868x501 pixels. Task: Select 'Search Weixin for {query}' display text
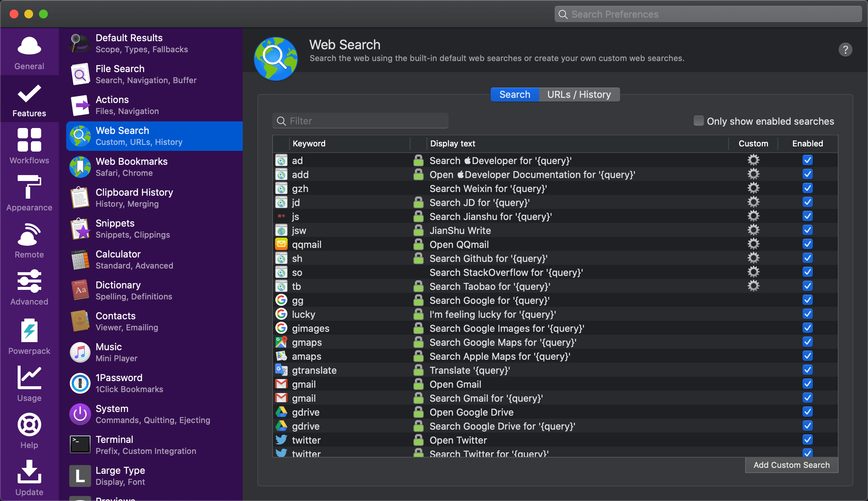coord(488,189)
